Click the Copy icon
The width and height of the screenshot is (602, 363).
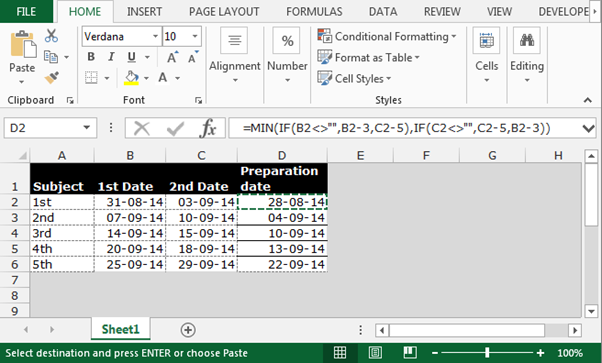coord(51,57)
